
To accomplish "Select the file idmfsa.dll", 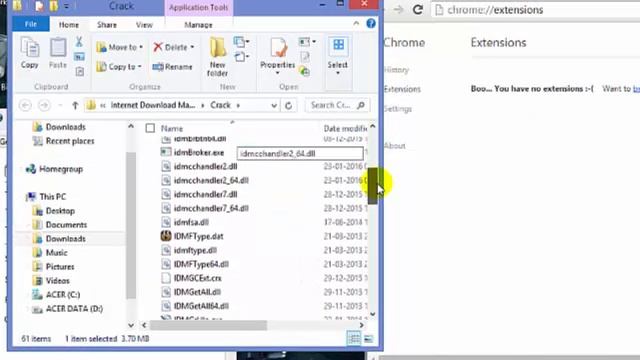I will point(191,222).
